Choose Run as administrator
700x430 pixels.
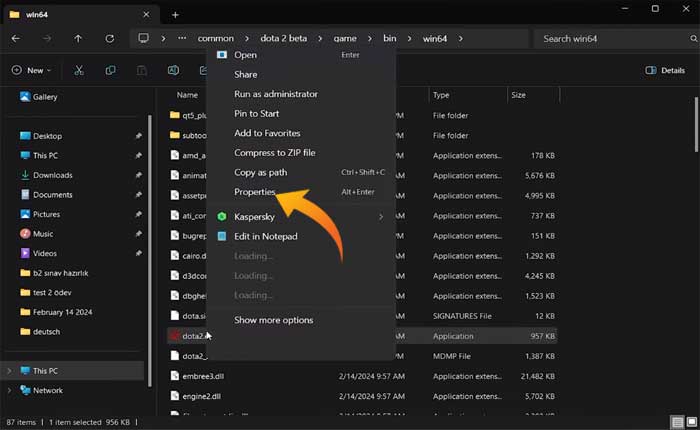pyautogui.click(x=275, y=94)
